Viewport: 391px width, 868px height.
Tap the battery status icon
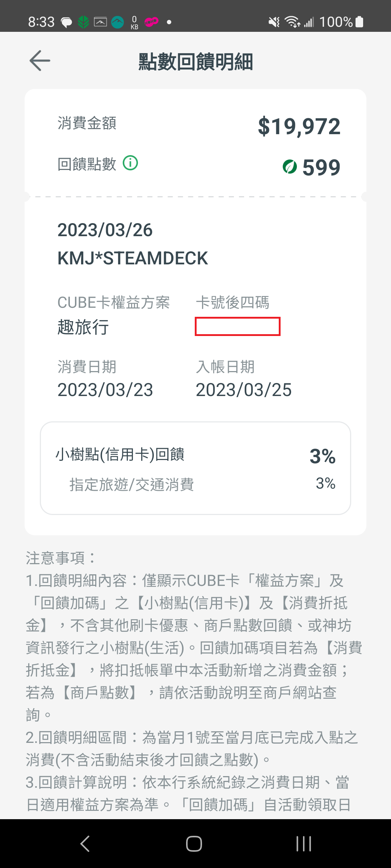pyautogui.click(x=359, y=22)
